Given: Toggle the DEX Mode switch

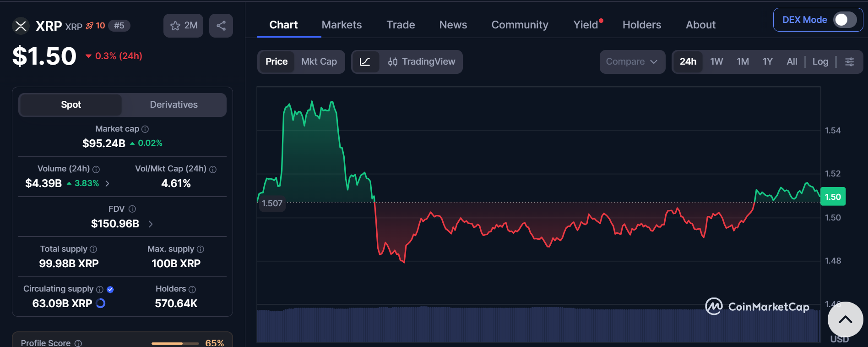Looking at the screenshot, I should [845, 20].
